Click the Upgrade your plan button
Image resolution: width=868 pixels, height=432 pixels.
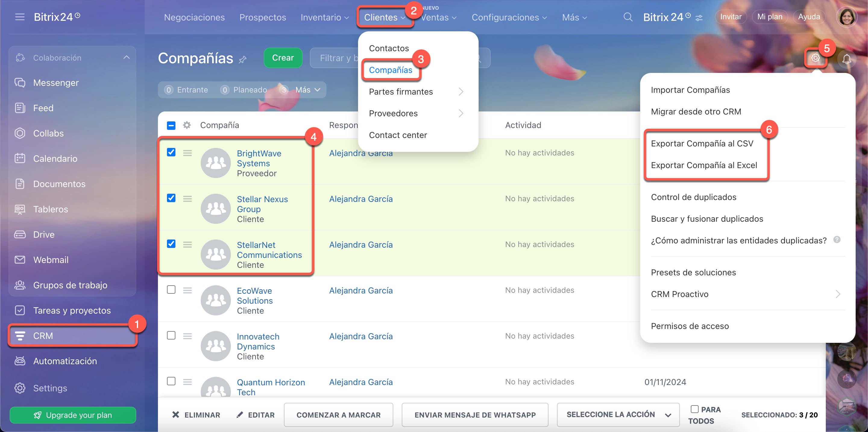pyautogui.click(x=73, y=415)
